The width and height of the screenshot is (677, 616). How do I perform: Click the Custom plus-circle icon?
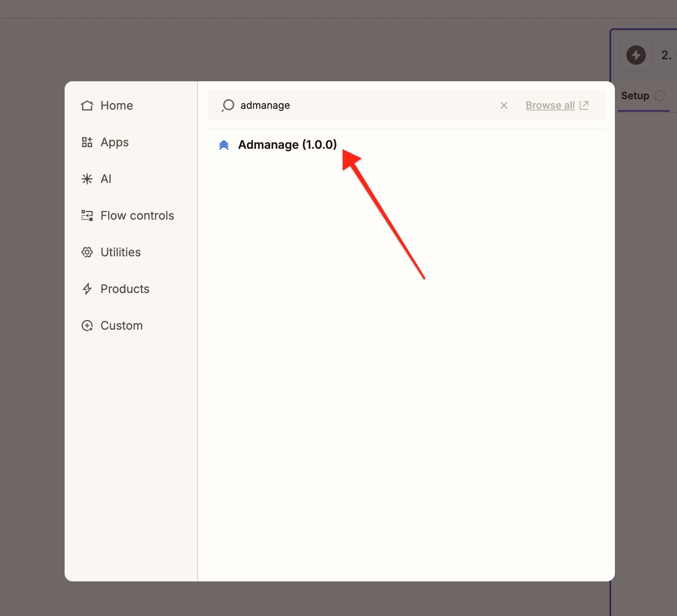[87, 326]
